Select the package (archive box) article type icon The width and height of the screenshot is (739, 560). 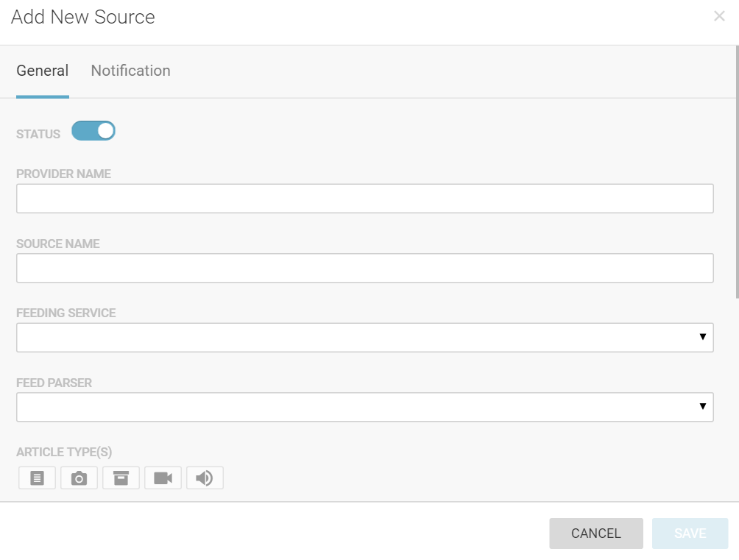click(121, 478)
